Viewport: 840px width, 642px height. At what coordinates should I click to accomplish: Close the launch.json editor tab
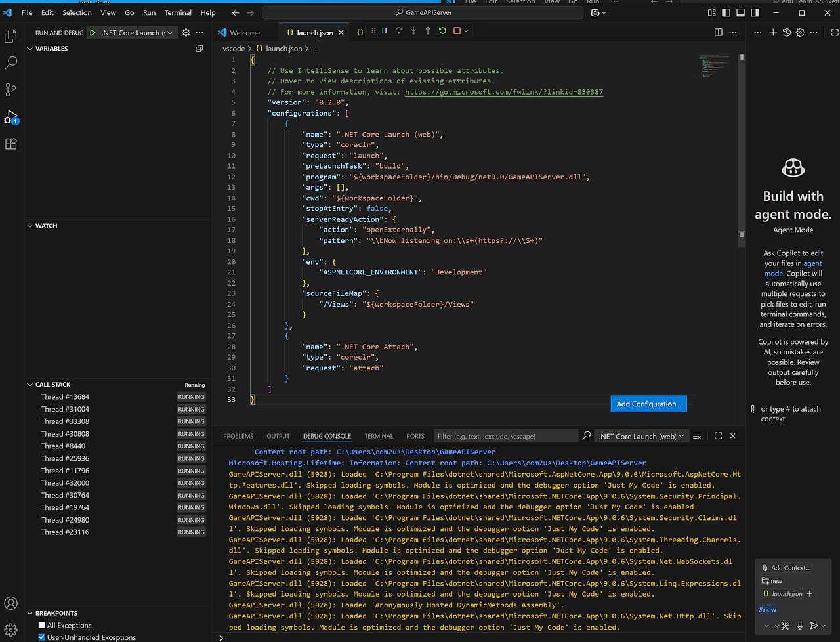click(x=341, y=33)
